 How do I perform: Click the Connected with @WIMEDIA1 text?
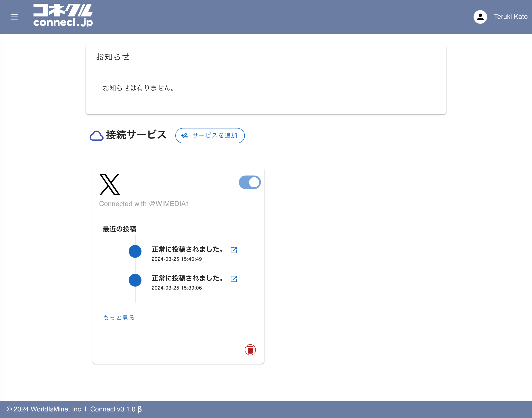[144, 204]
